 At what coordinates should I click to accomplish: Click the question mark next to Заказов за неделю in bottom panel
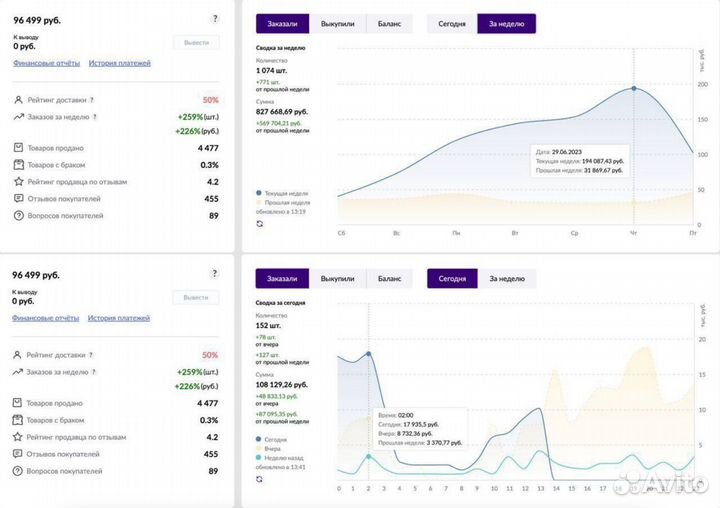tap(96, 371)
